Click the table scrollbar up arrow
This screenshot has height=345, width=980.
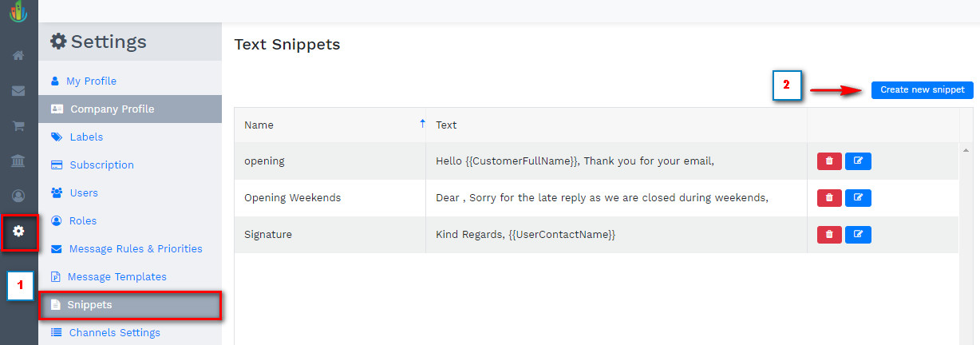click(966, 150)
